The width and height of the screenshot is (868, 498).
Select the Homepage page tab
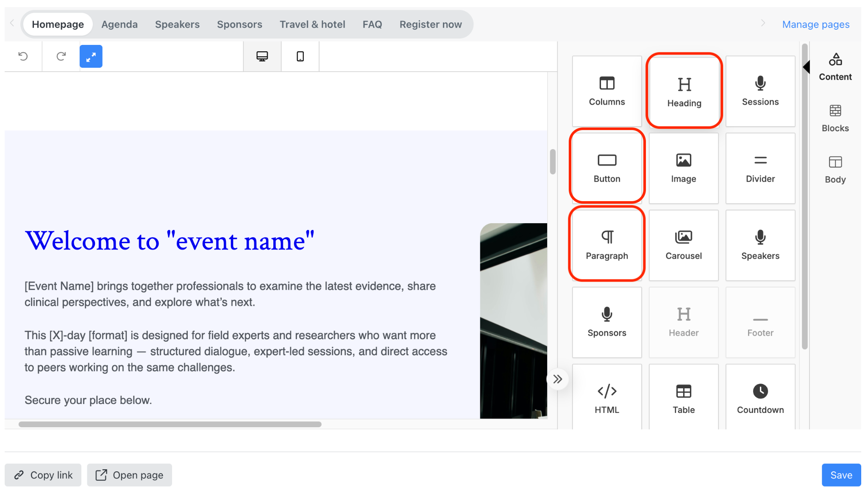58,25
